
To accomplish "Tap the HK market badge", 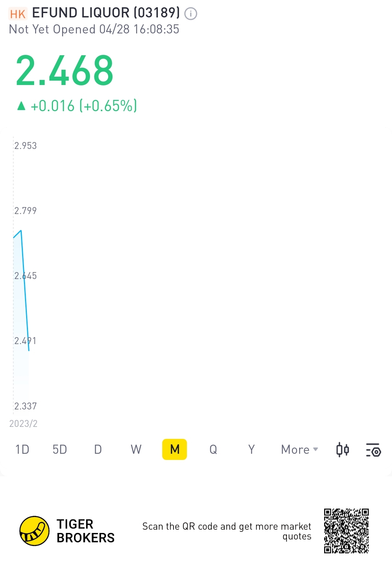I will pos(17,14).
